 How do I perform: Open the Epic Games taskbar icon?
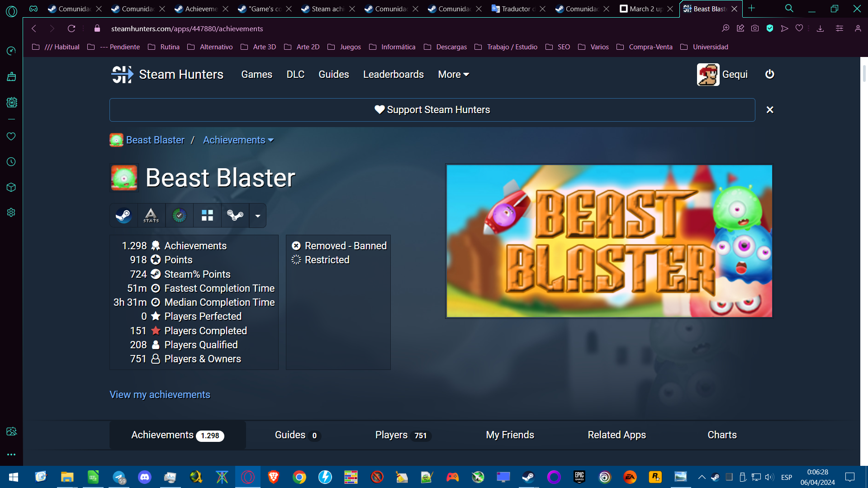[x=579, y=477]
